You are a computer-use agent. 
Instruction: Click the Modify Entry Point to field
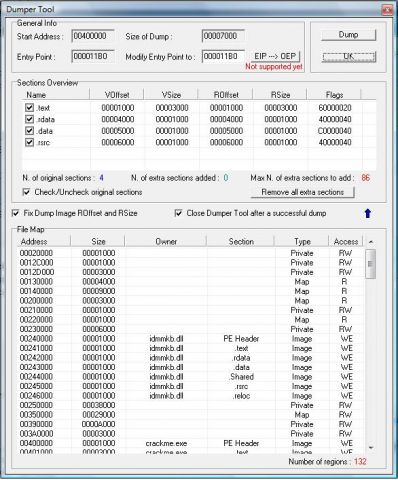[223, 56]
